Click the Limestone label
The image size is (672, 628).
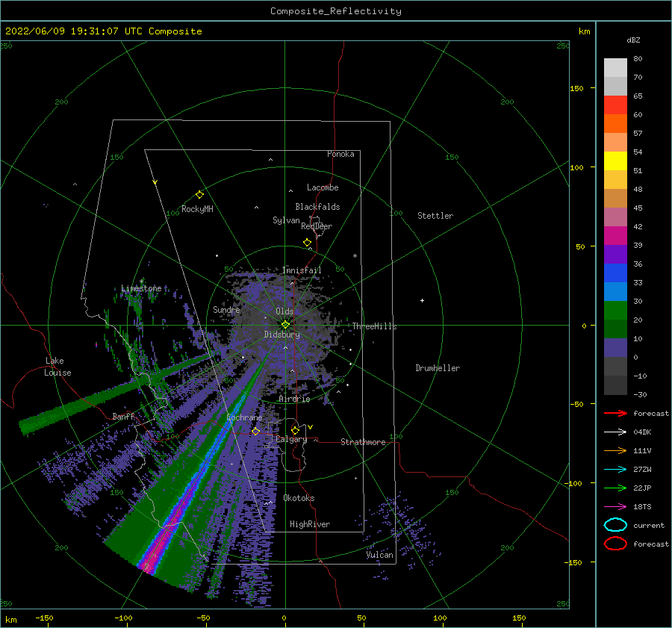[141, 288]
